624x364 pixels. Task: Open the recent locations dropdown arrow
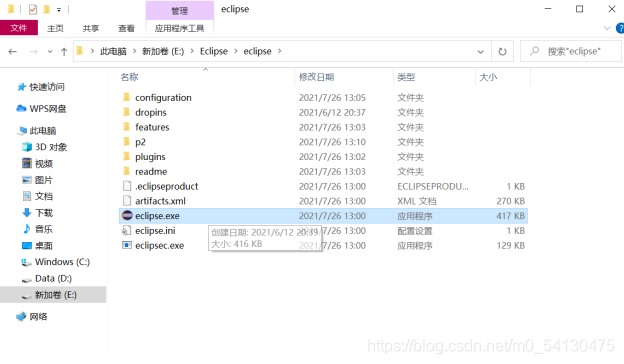point(50,51)
